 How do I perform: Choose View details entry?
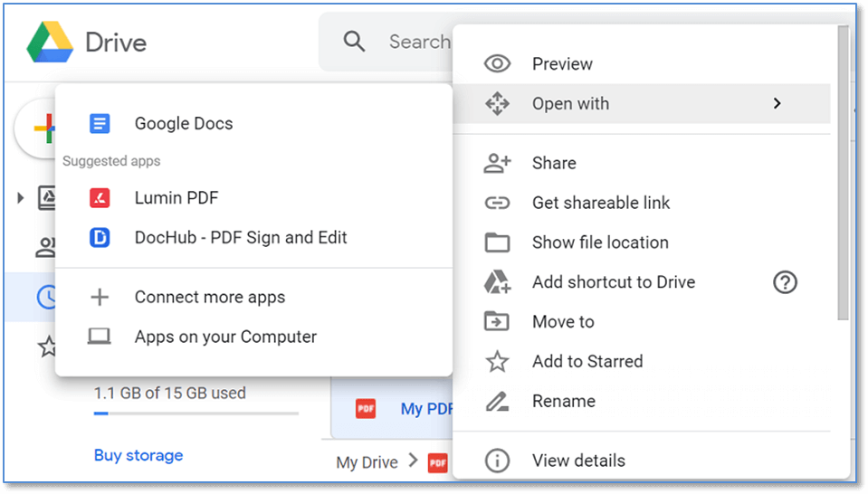[641, 461]
